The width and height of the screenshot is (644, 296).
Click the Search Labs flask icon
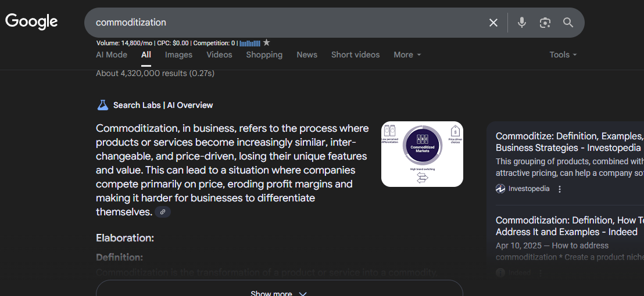102,105
